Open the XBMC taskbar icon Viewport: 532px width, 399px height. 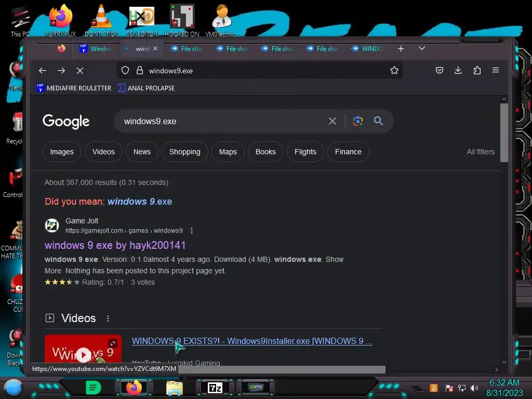coord(256,387)
